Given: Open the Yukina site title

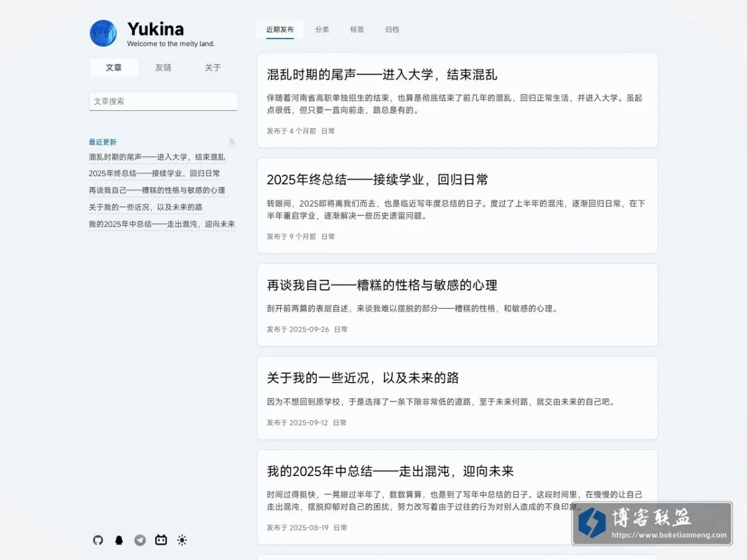Looking at the screenshot, I should pos(156,29).
